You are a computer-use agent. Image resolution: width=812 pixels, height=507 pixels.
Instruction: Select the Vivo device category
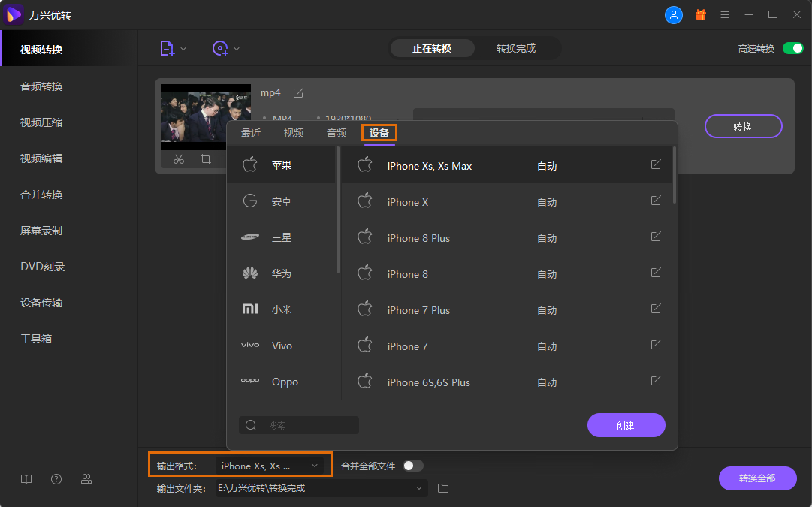(x=281, y=346)
